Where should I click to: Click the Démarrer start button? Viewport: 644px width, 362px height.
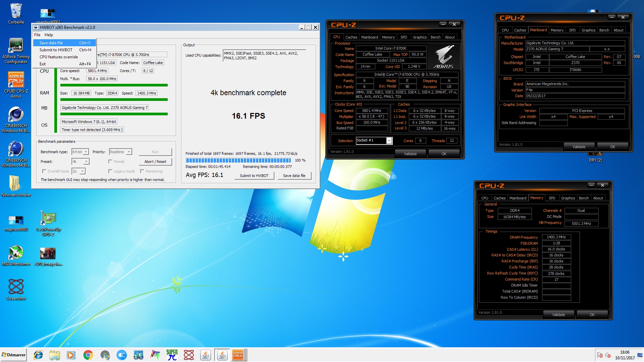pos(13,355)
